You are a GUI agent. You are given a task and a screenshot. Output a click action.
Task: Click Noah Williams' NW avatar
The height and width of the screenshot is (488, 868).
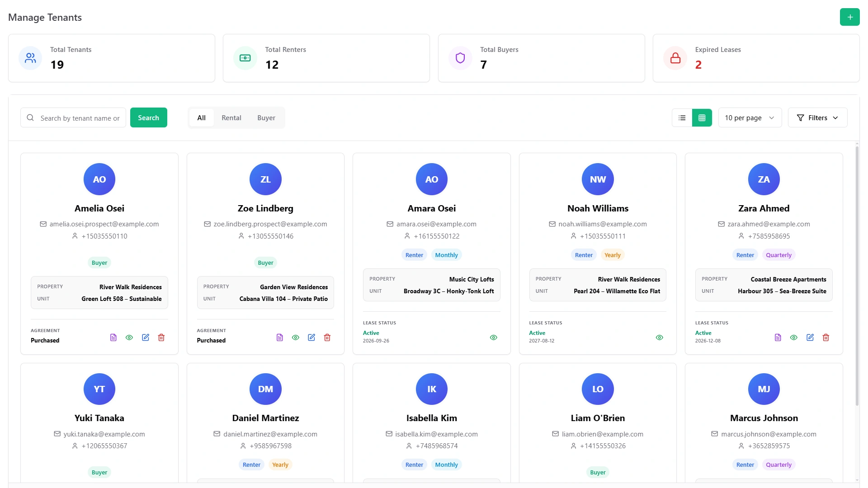598,179
